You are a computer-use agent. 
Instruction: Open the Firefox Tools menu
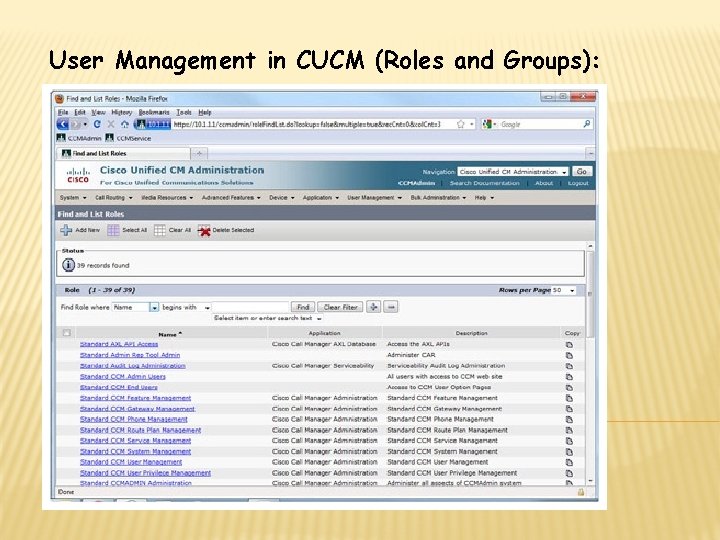tap(184, 112)
